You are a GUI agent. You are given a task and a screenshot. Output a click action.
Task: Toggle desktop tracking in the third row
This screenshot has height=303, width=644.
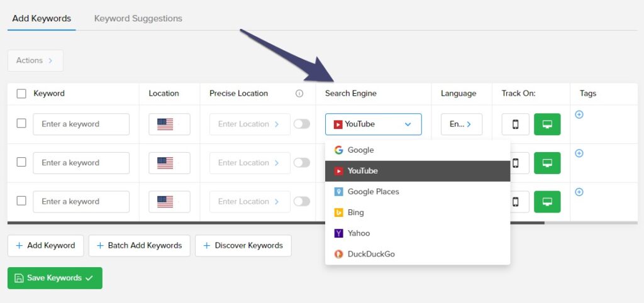pyautogui.click(x=547, y=202)
